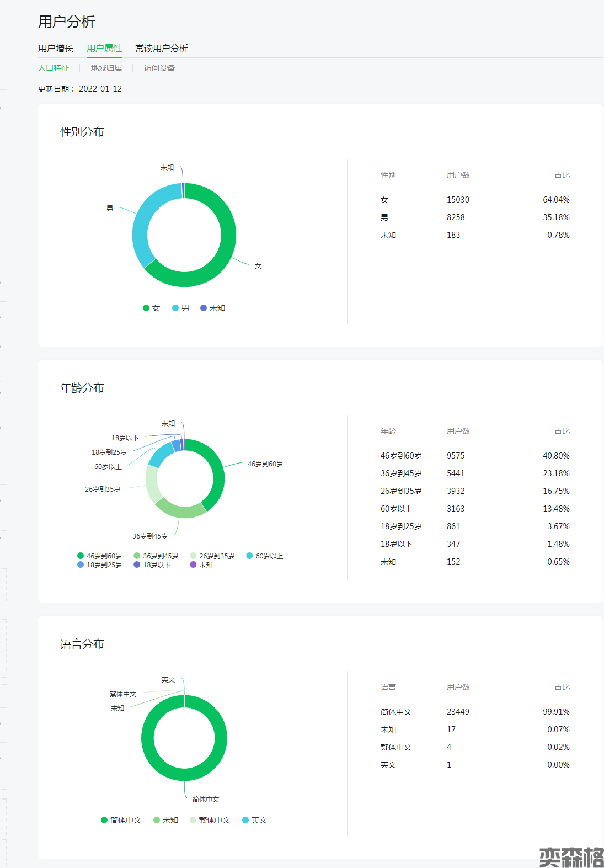Screen dimensions: 604x868
Task: Open the 常读用户分析 tab
Action: pyautogui.click(x=161, y=49)
